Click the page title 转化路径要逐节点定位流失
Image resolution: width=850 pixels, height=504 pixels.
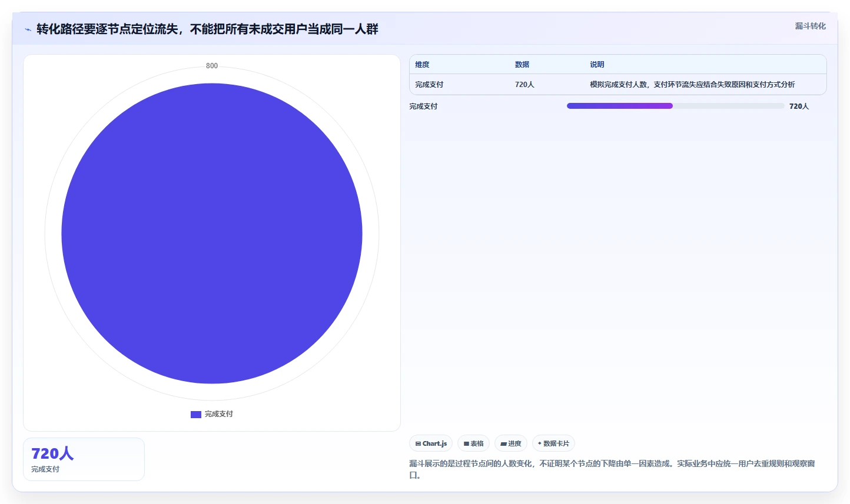207,29
